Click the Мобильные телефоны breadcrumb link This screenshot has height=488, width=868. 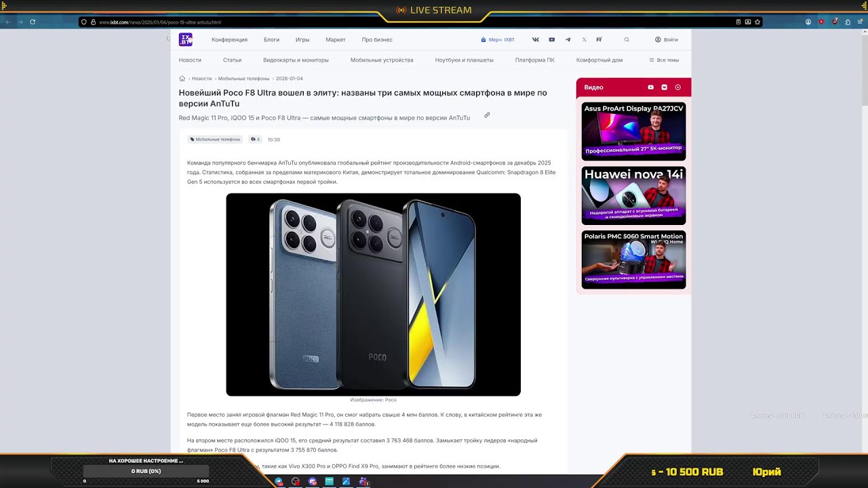pos(244,79)
